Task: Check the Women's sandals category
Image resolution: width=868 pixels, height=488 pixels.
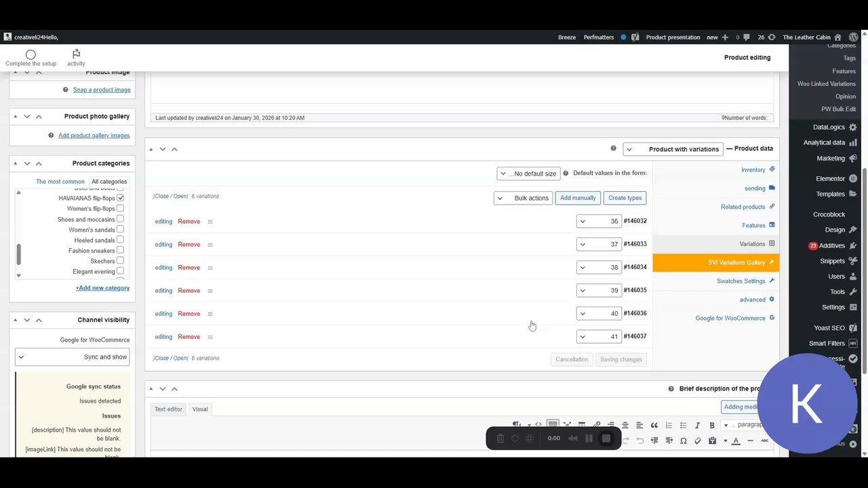Action: click(120, 229)
